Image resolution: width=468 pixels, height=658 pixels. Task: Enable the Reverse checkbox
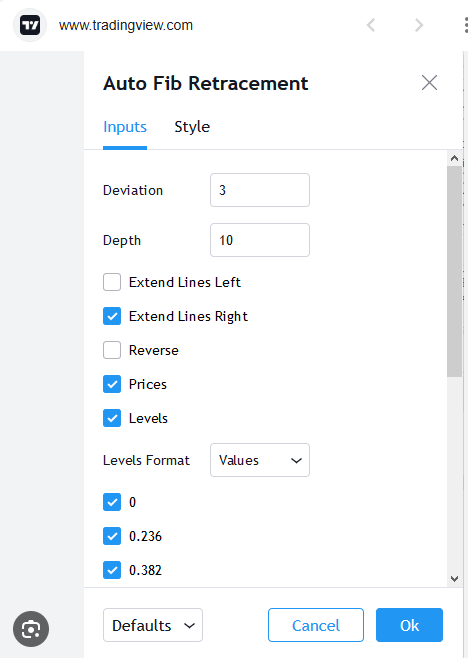(x=112, y=350)
